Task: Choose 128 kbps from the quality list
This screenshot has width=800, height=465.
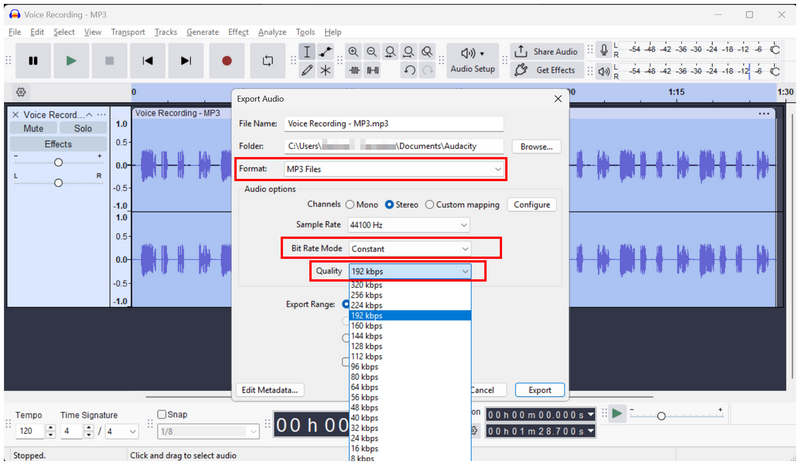Action: [410, 346]
